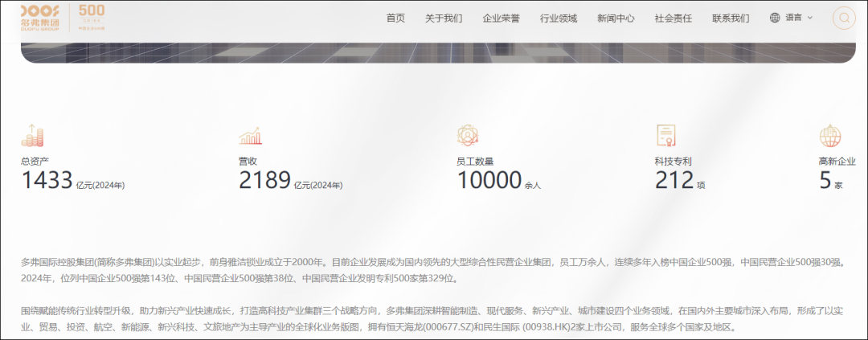Click the patent certificate icon
The image size is (868, 340).
point(666,136)
